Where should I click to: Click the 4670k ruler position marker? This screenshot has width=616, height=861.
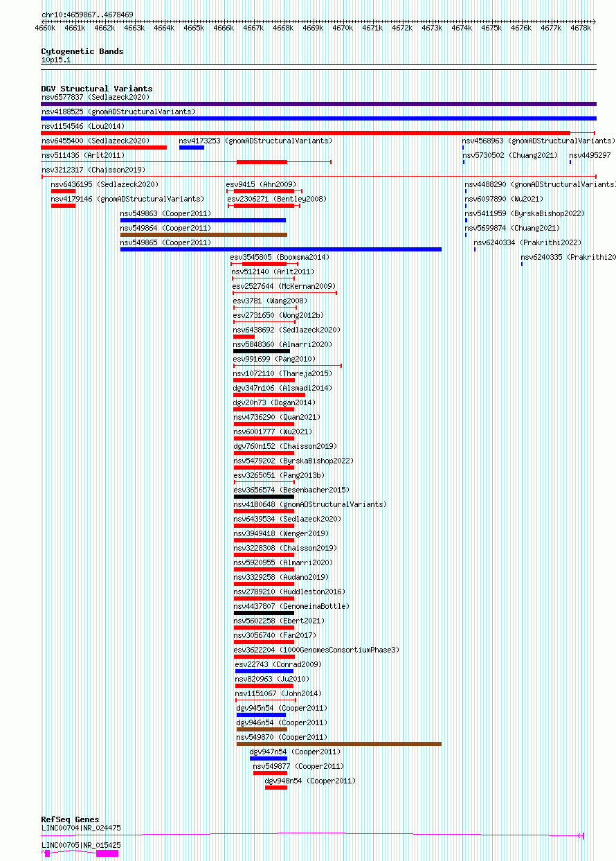pos(343,28)
